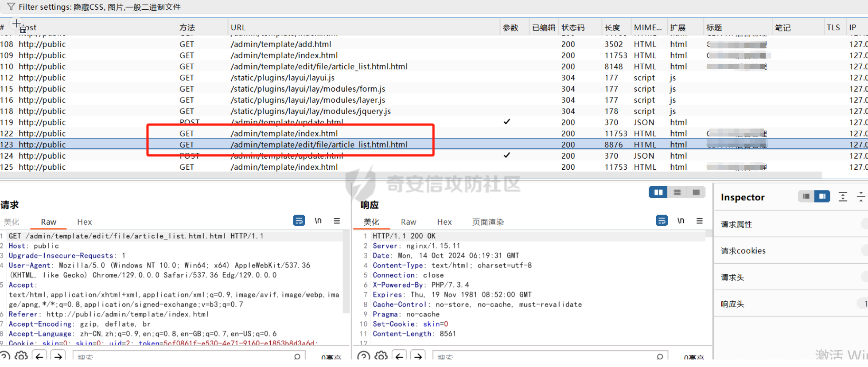Viewport: 868px width, 367px height.
Task: Go forward in response pane history
Action: pyautogui.click(x=418, y=356)
